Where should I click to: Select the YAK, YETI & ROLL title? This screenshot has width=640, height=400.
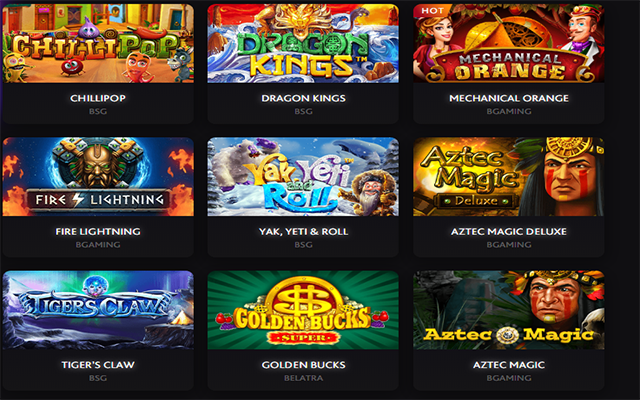(x=303, y=231)
